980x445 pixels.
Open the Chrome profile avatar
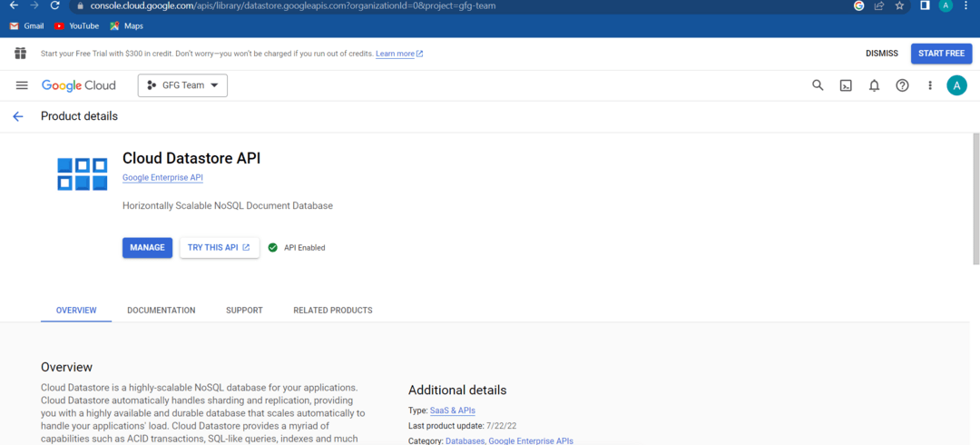click(x=945, y=5)
